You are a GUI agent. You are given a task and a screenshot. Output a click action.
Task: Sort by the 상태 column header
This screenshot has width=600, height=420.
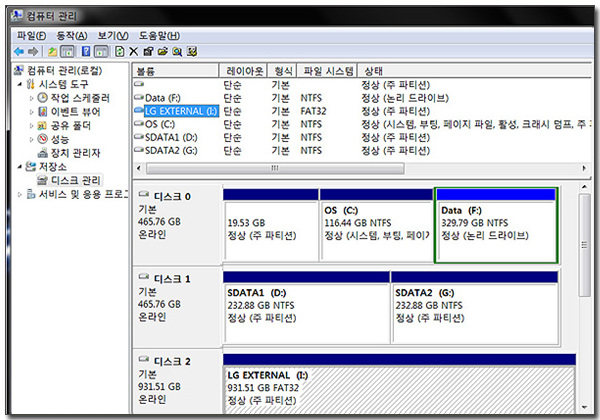click(474, 71)
